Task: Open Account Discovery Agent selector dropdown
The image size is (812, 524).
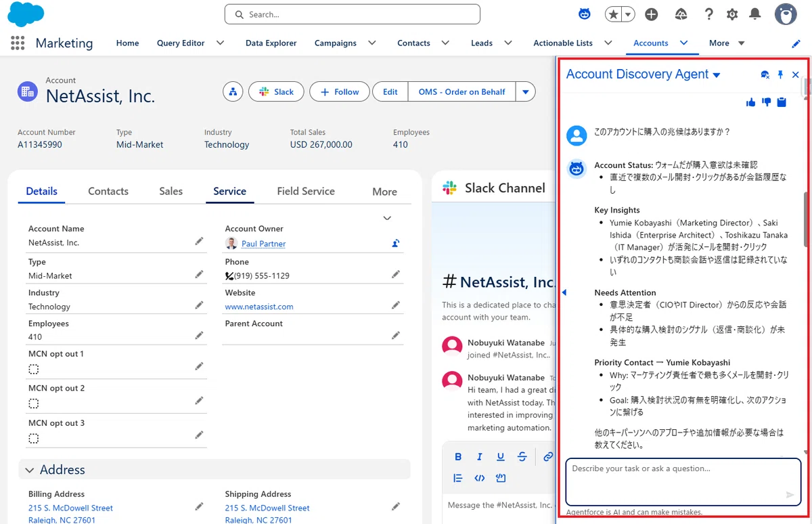Action: [717, 75]
